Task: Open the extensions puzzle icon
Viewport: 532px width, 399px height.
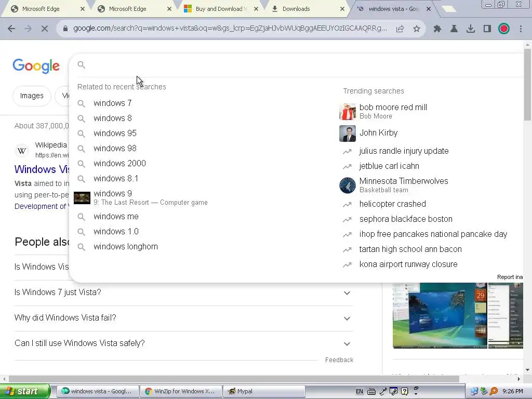Action: pos(437,29)
